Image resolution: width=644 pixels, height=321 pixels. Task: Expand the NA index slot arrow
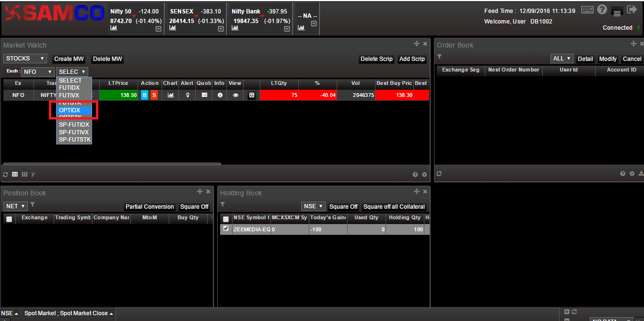pyautogui.click(x=314, y=24)
